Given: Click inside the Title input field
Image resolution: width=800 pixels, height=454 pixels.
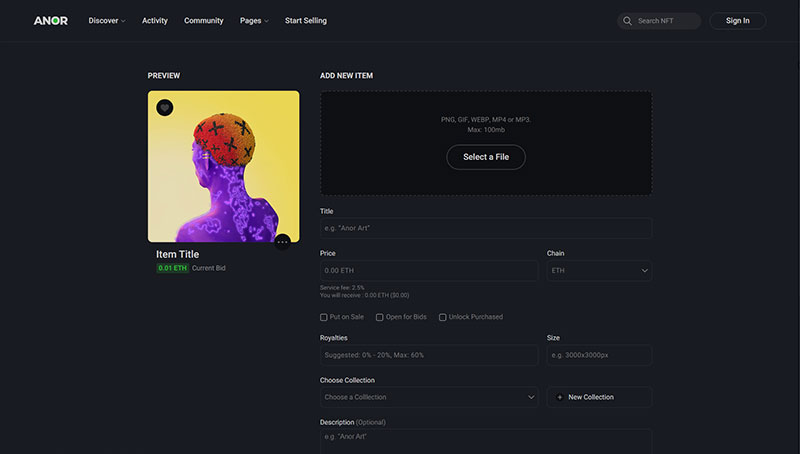Looking at the screenshot, I should tap(486, 228).
